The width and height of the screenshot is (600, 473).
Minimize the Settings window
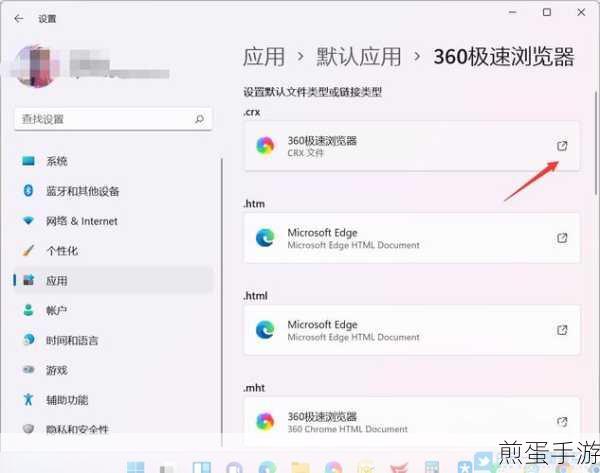512,12
